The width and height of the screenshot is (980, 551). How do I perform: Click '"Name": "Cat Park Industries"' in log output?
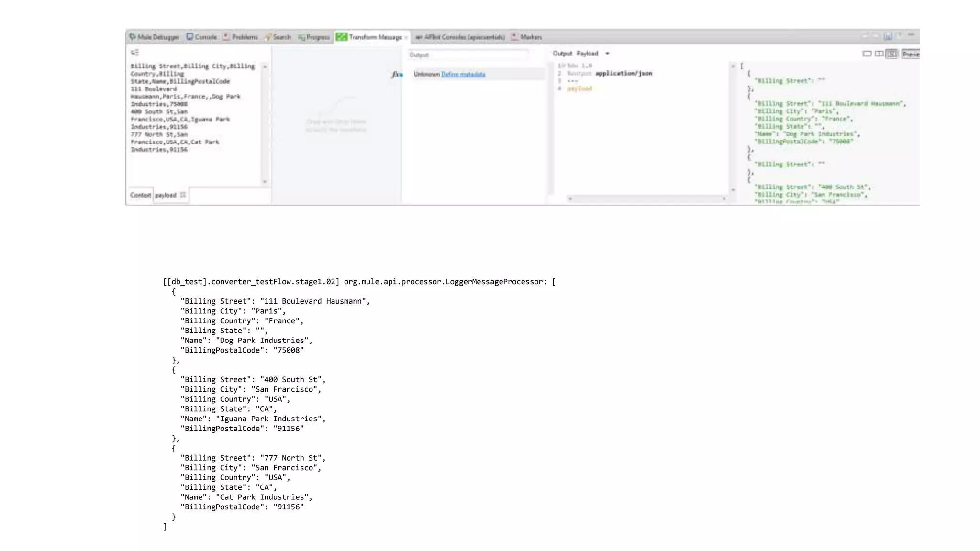[x=246, y=497]
